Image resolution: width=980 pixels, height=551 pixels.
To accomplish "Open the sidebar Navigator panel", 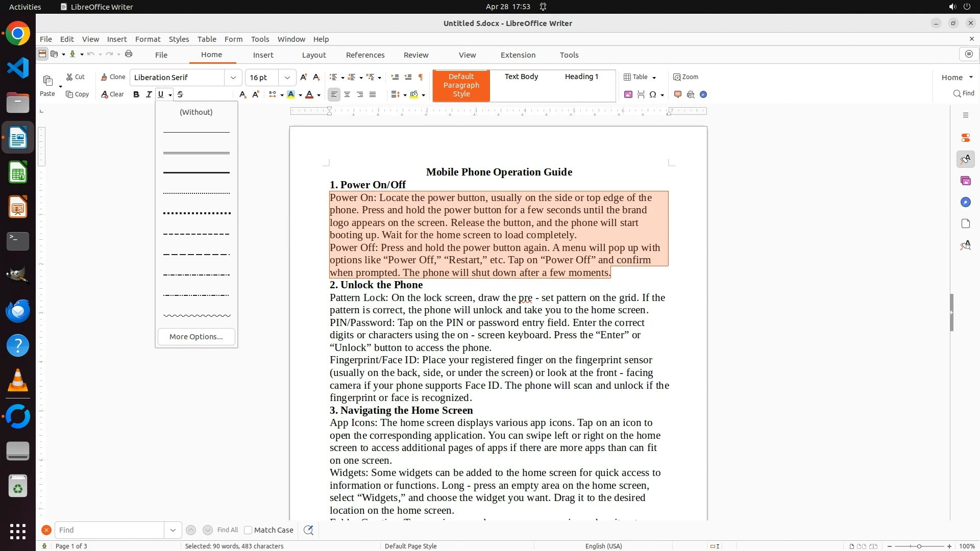I will click(965, 203).
